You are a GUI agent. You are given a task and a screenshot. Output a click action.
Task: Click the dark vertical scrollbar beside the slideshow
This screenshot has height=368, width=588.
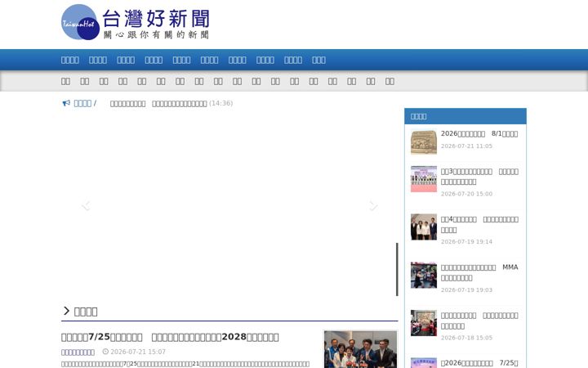[x=397, y=269]
